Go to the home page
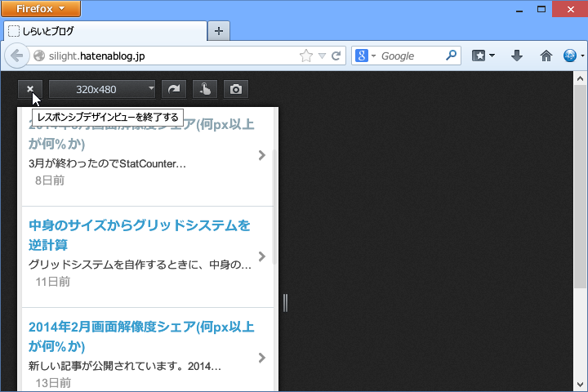 pos(546,56)
